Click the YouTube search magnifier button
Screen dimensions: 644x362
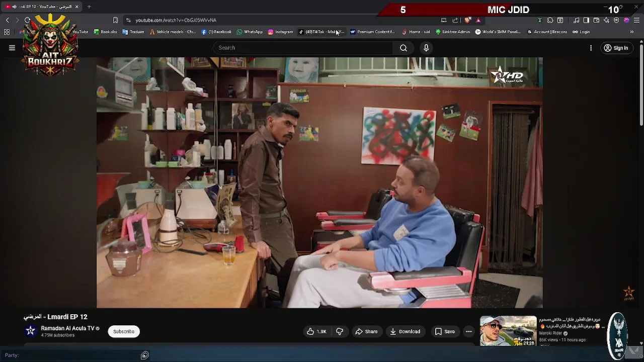[x=404, y=48]
